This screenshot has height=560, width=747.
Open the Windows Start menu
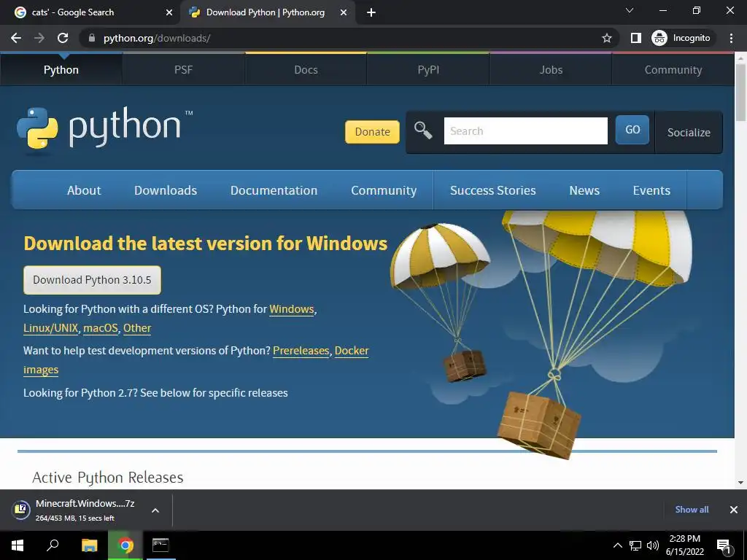coord(18,545)
